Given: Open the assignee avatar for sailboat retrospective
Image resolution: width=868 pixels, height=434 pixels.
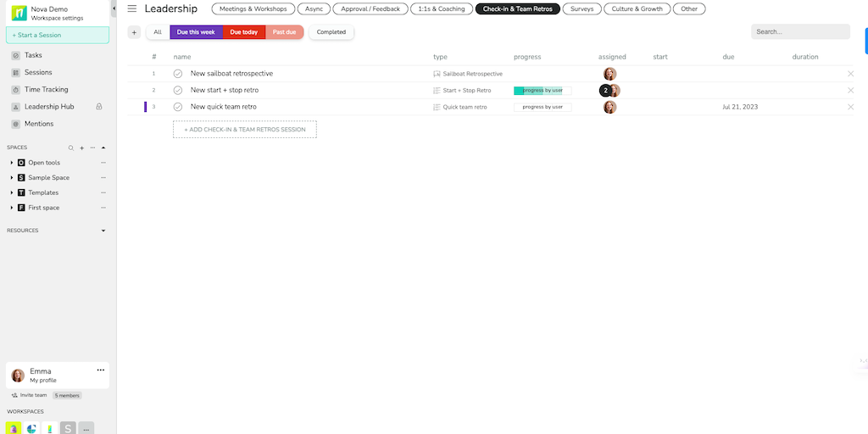Looking at the screenshot, I should pos(609,74).
